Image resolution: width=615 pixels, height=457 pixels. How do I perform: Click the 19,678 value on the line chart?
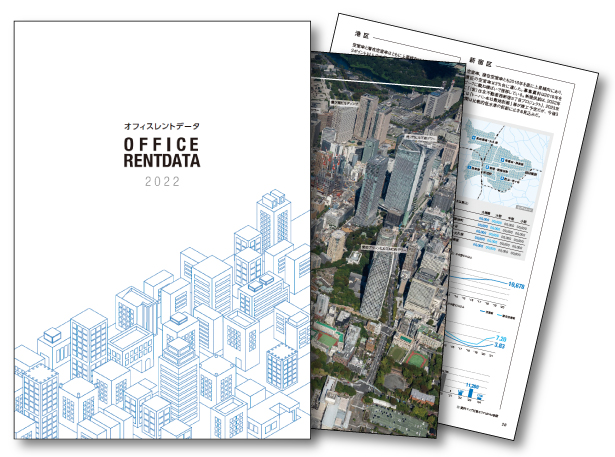click(516, 286)
